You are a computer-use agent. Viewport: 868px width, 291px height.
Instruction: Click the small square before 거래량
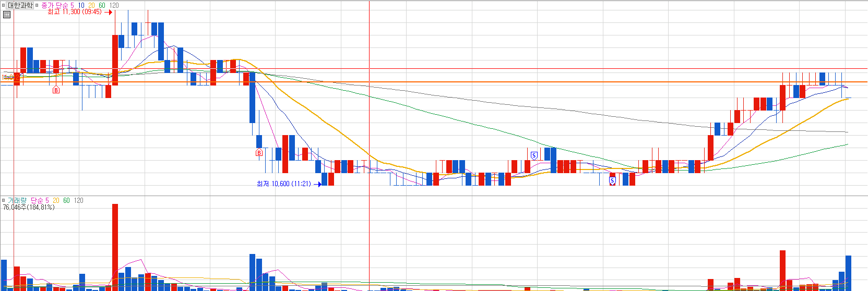coord(3,200)
